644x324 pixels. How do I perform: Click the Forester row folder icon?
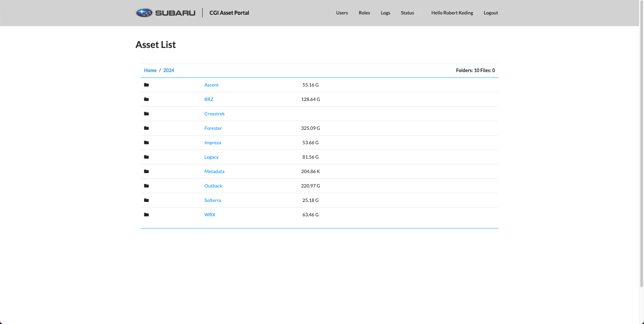[x=146, y=128]
